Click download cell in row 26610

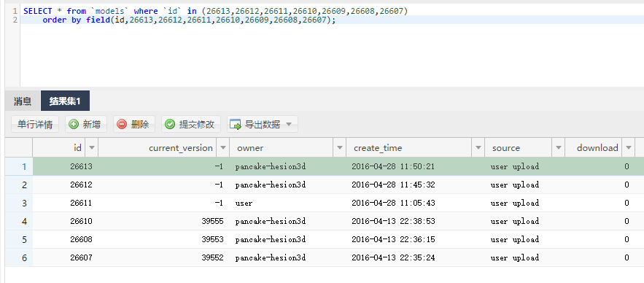(600, 221)
